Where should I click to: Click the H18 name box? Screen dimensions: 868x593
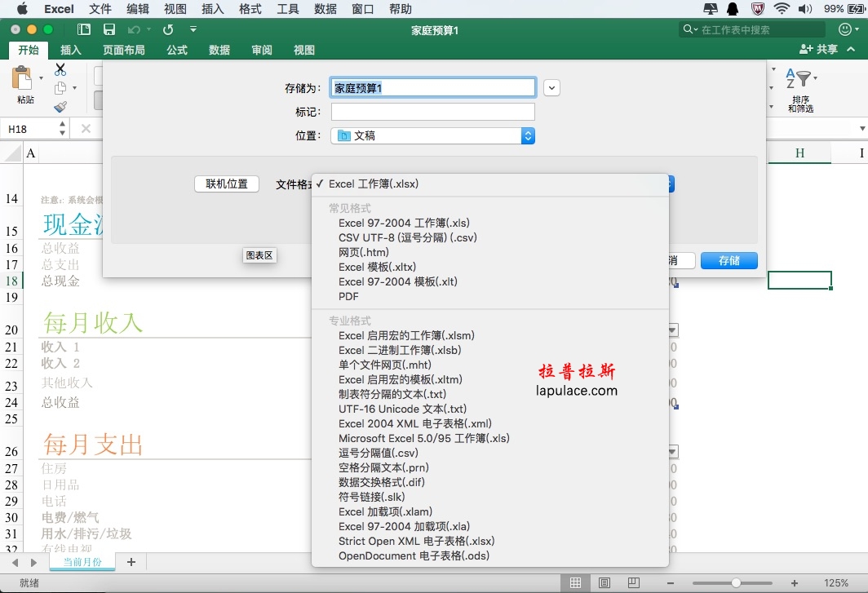tap(29, 129)
